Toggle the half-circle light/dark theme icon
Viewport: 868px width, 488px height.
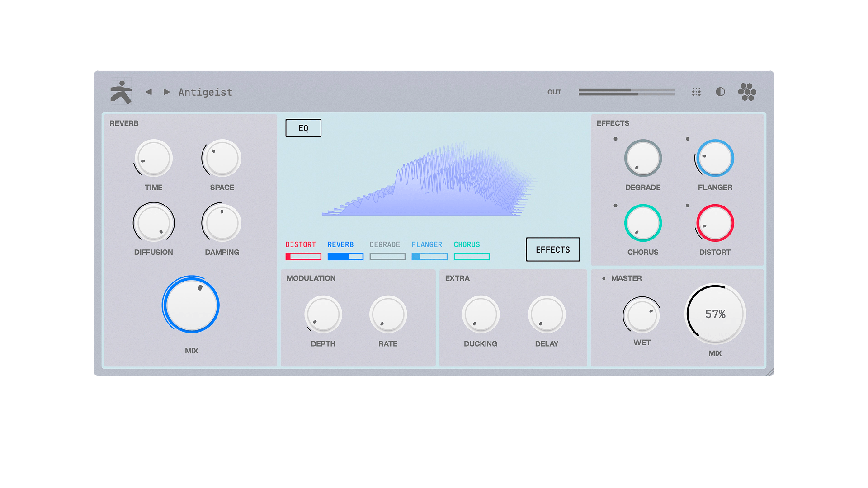[720, 92]
